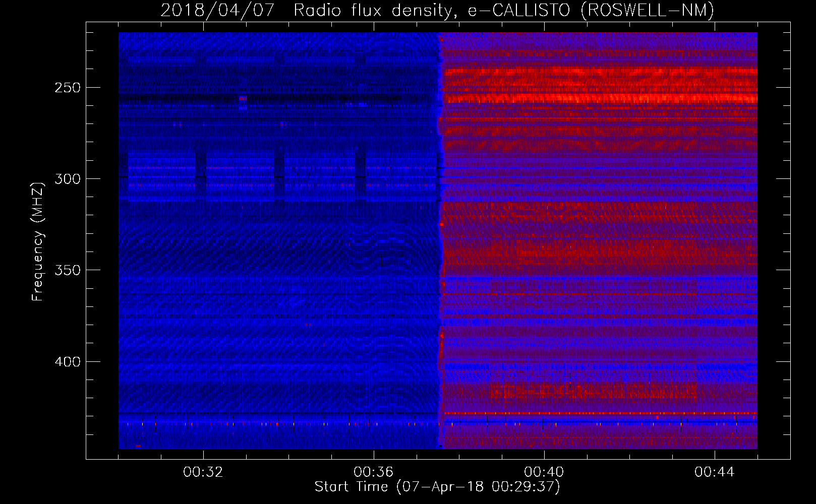816x504 pixels.
Task: Select the '350' frequency axis label
Action: [x=68, y=270]
